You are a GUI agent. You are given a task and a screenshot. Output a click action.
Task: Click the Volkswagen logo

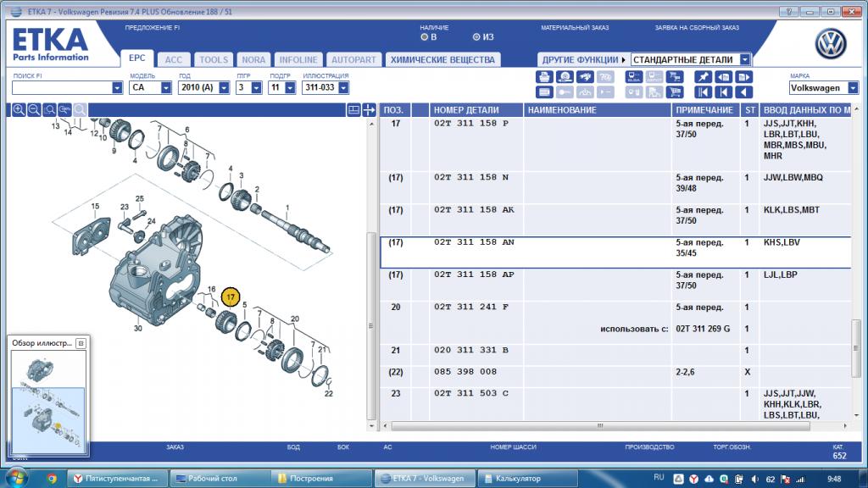tap(831, 44)
